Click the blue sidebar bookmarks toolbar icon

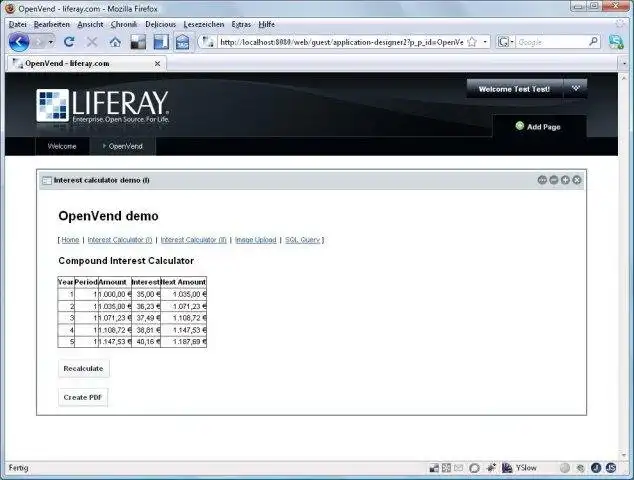tap(161, 42)
